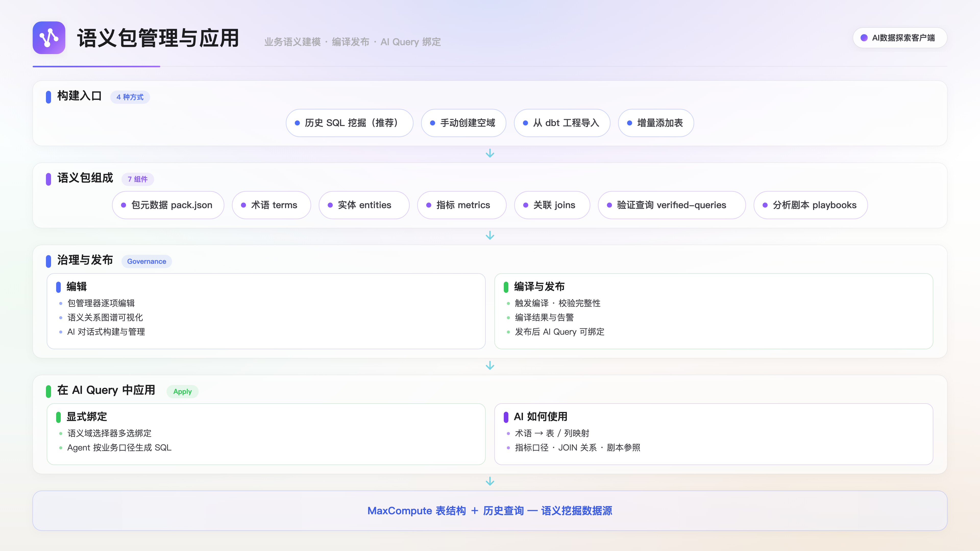This screenshot has height=551, width=980.
Task: Open the 术语 terms component
Action: 272,205
